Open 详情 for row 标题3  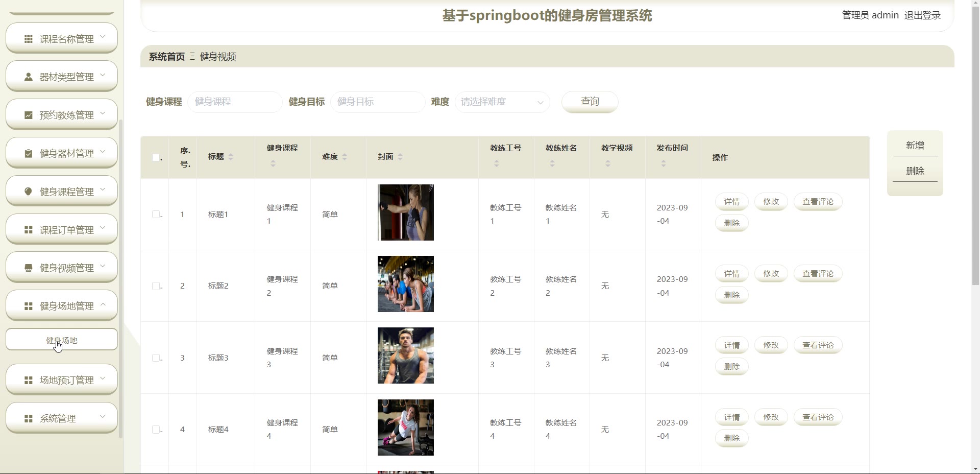point(732,345)
